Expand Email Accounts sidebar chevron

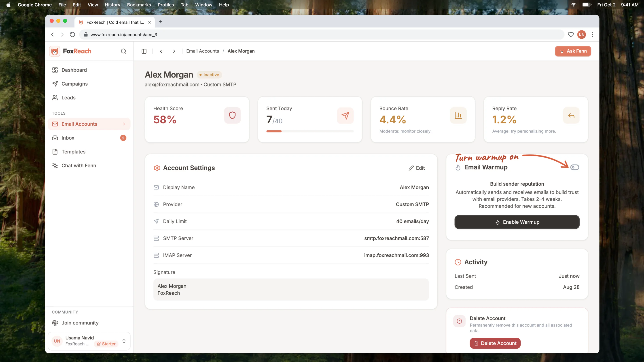(x=124, y=124)
